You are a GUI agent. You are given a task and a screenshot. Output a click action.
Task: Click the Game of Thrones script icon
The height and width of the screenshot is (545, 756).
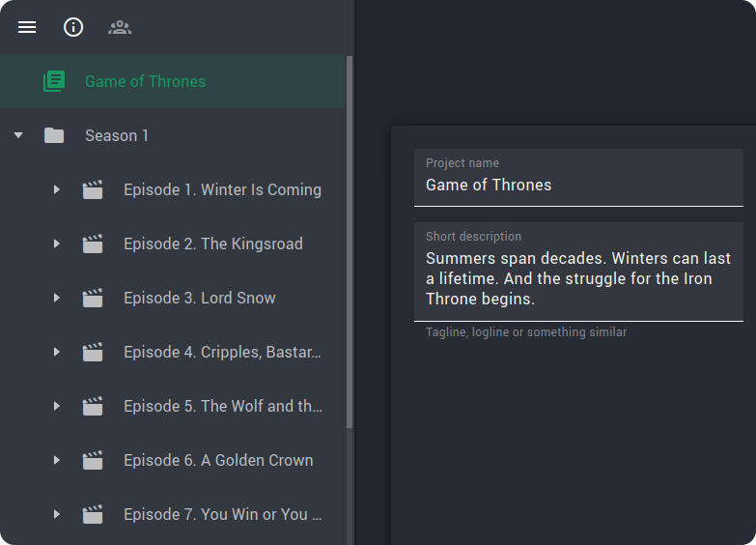(x=54, y=81)
